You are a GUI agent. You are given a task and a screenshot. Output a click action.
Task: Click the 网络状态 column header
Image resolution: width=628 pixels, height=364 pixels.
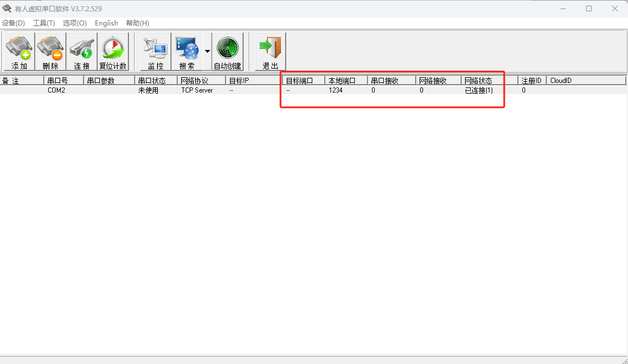click(x=489, y=81)
